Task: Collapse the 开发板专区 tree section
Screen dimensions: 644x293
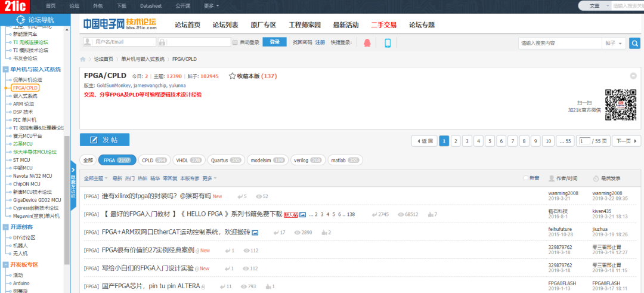Action: point(6,264)
